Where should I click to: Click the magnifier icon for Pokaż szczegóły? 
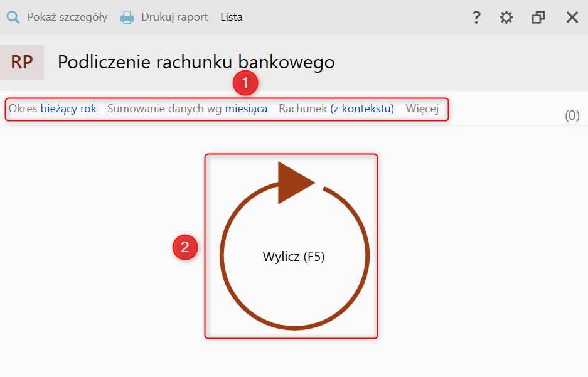click(13, 17)
